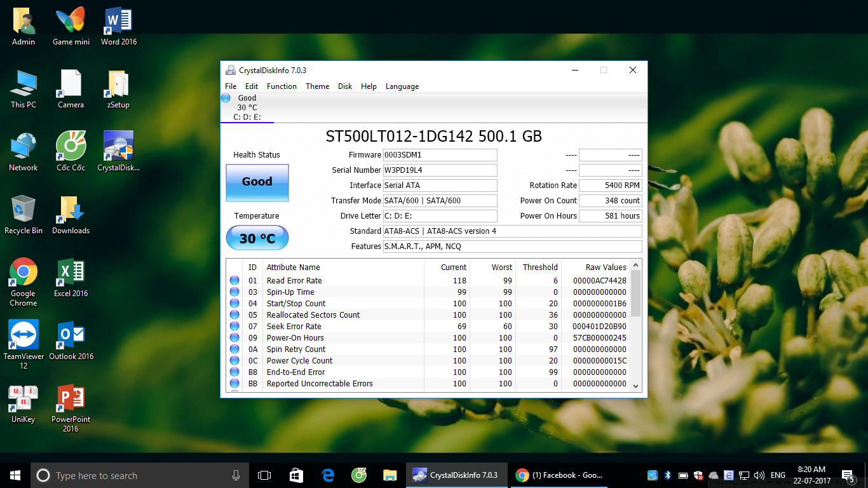Select the Seek Error Rate attribute row
This screenshot has height=488, width=868.
(428, 327)
